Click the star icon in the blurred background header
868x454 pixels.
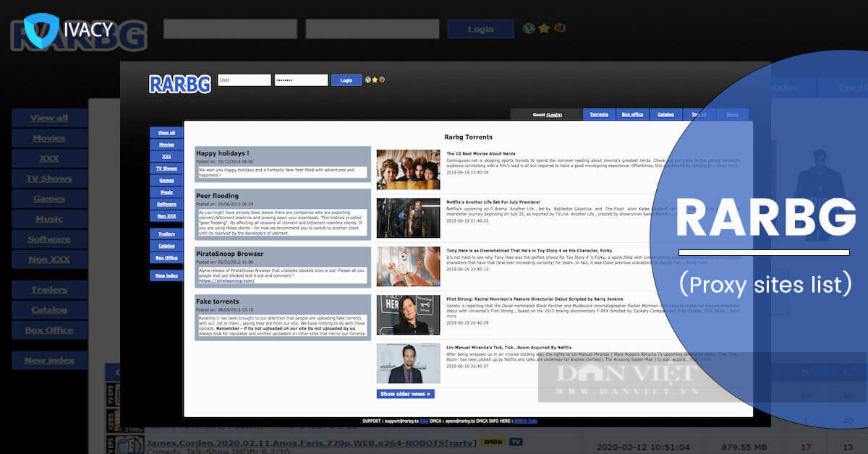click(544, 29)
